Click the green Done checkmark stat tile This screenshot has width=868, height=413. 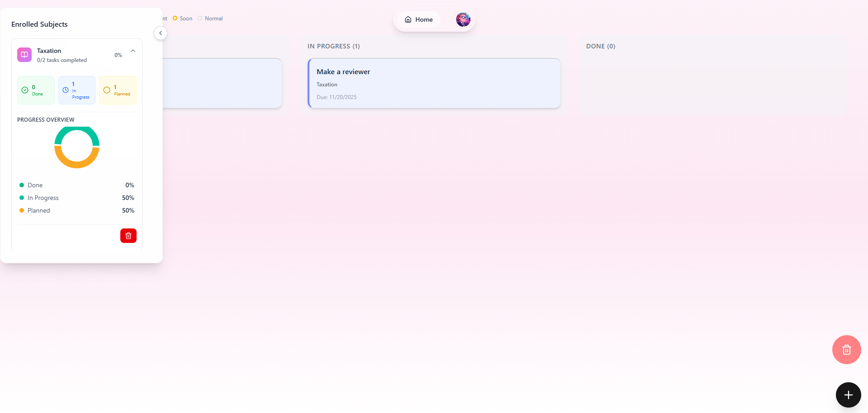[36, 90]
